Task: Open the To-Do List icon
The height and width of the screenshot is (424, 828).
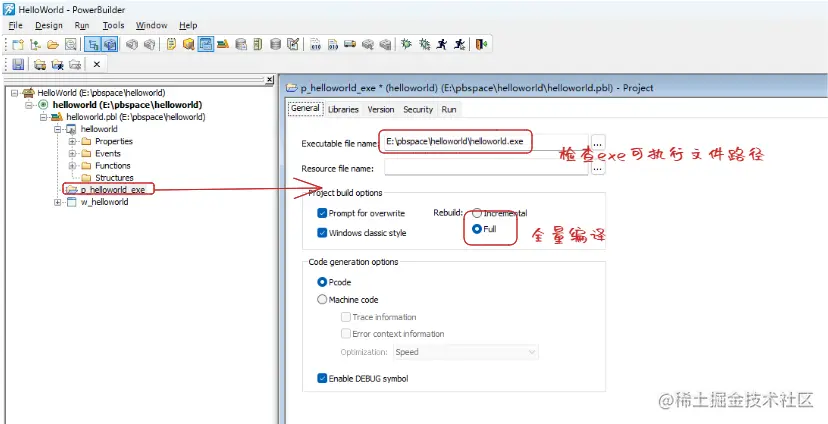Action: [x=171, y=44]
